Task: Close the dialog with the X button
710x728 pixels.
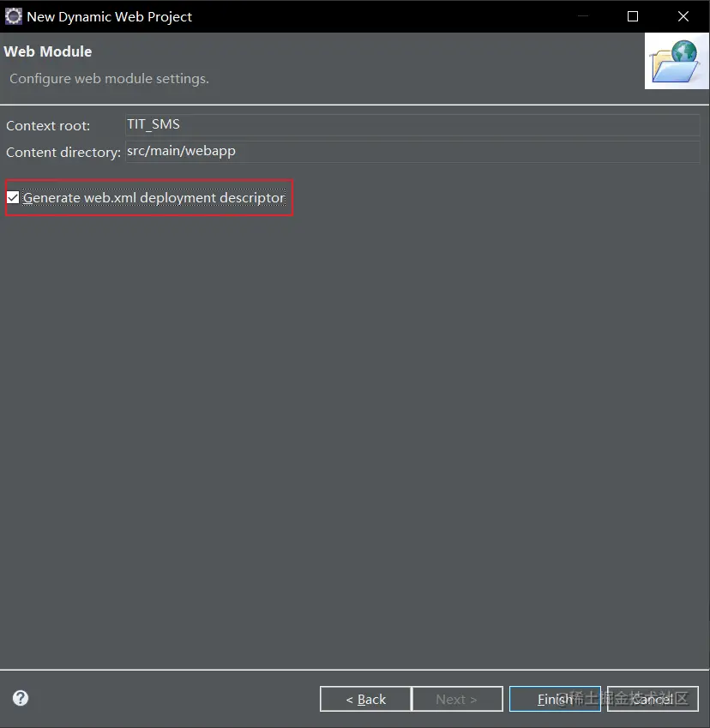Action: [x=683, y=16]
